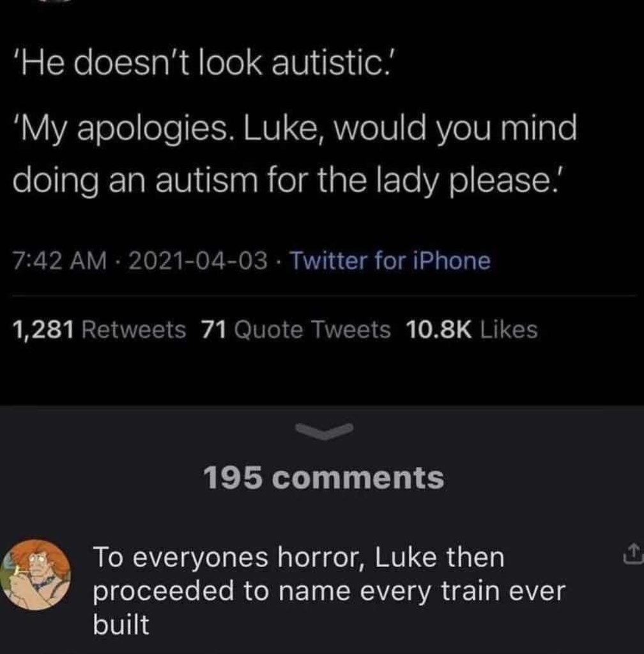Collapse the comments sheet using the chevron handle

pyautogui.click(x=324, y=431)
